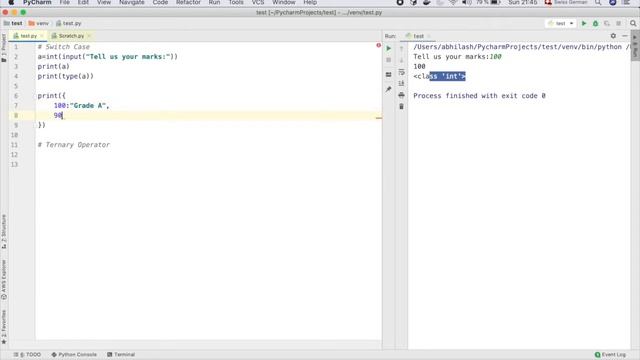Run with coverage icon in toolbar

click(x=607, y=23)
